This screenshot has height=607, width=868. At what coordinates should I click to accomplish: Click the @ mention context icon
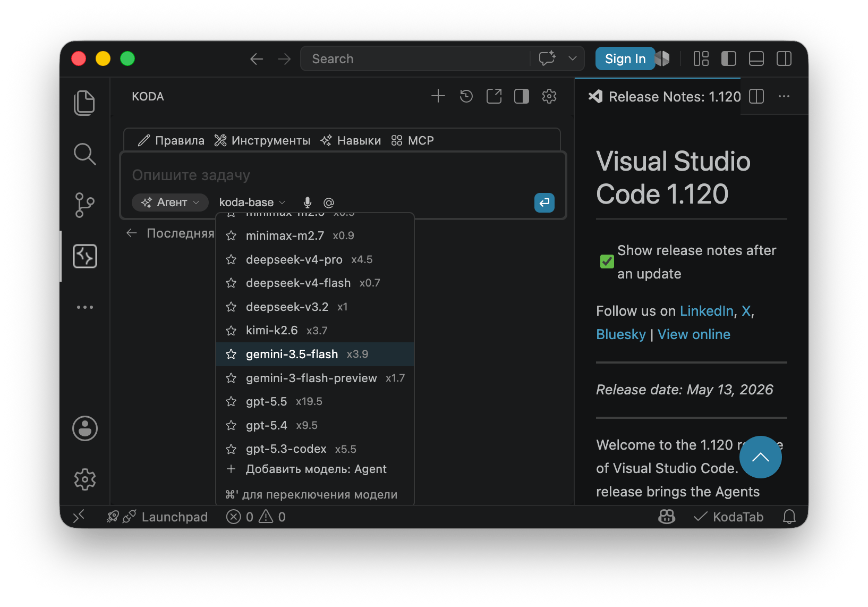pyautogui.click(x=329, y=203)
